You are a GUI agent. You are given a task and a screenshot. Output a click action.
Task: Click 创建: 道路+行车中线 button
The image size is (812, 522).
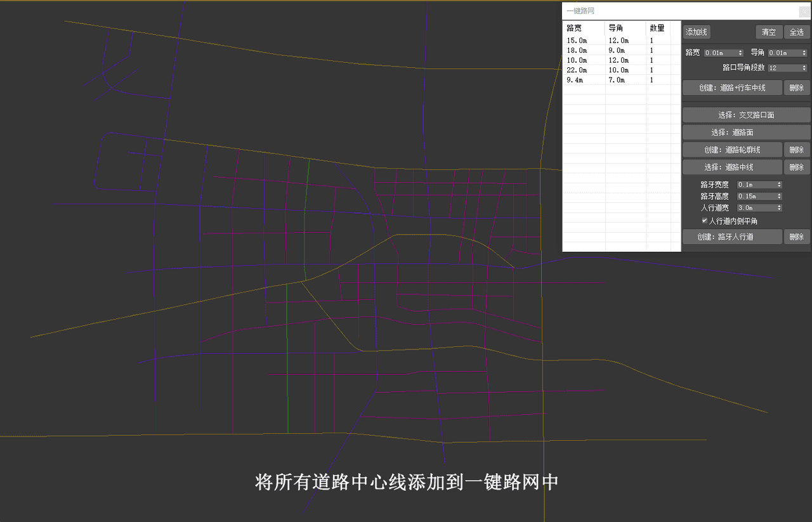coord(733,88)
